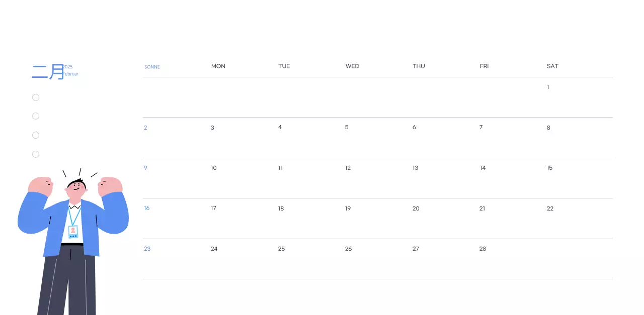This screenshot has width=644, height=315.
Task: Click the Februar month label
Action: coord(70,74)
